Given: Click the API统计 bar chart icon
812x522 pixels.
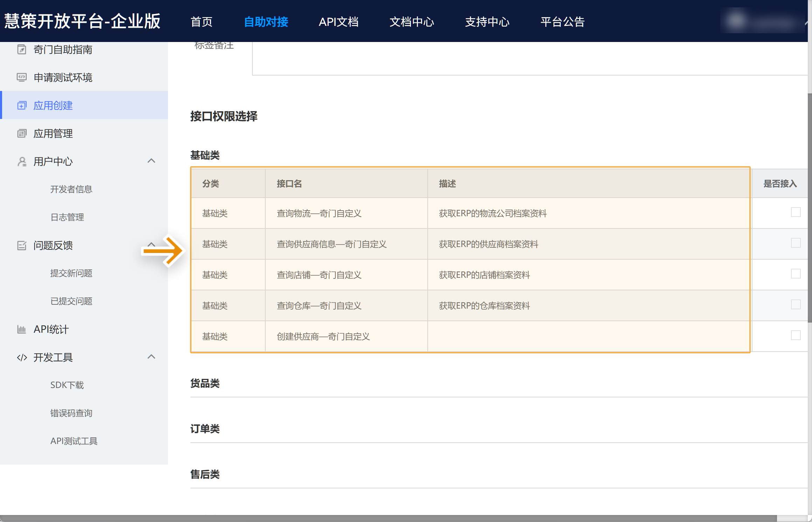Looking at the screenshot, I should click(22, 329).
